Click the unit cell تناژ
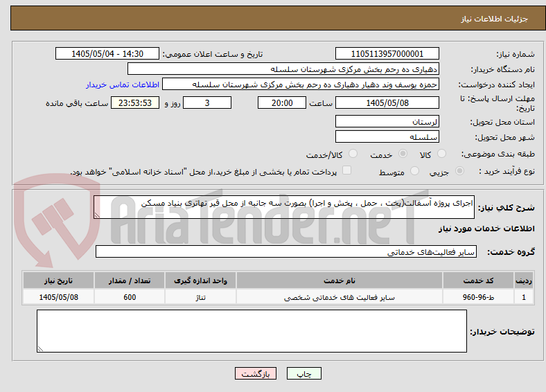Viewport: 546px width, 392px height. tap(200, 297)
